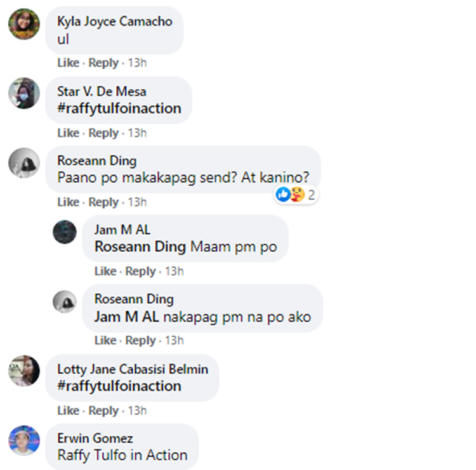Open hashtag in Star V. De Mesa's comment
476x470 pixels.
[119, 108]
